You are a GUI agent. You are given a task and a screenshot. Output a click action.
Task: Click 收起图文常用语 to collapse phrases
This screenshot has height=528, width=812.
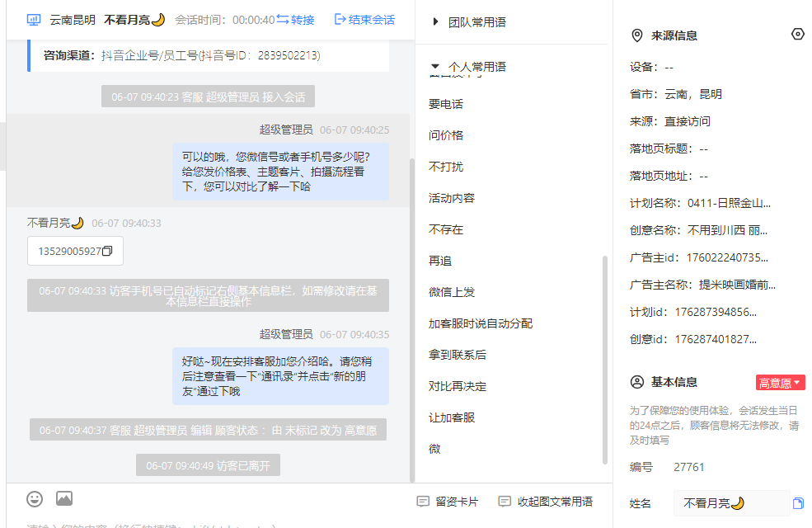[x=545, y=502]
